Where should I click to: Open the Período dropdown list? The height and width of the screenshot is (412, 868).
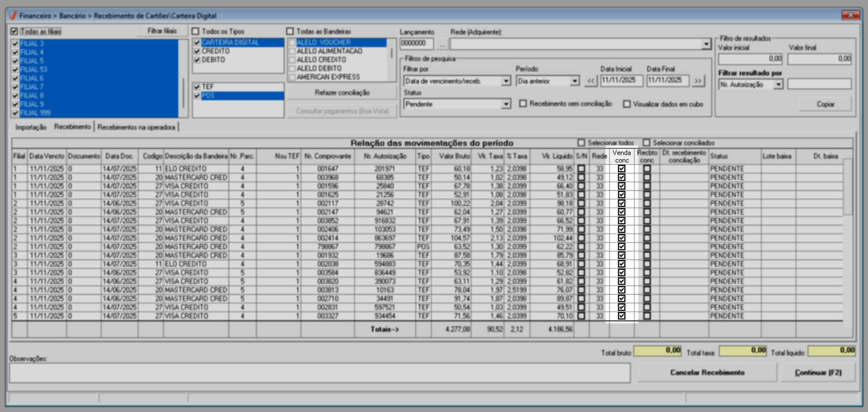pyautogui.click(x=574, y=81)
